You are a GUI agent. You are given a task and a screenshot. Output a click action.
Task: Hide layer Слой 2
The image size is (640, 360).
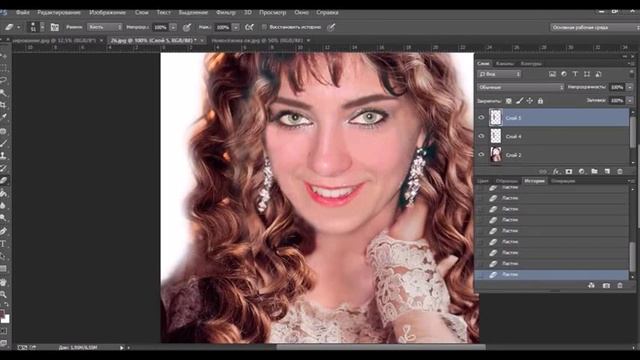click(481, 155)
